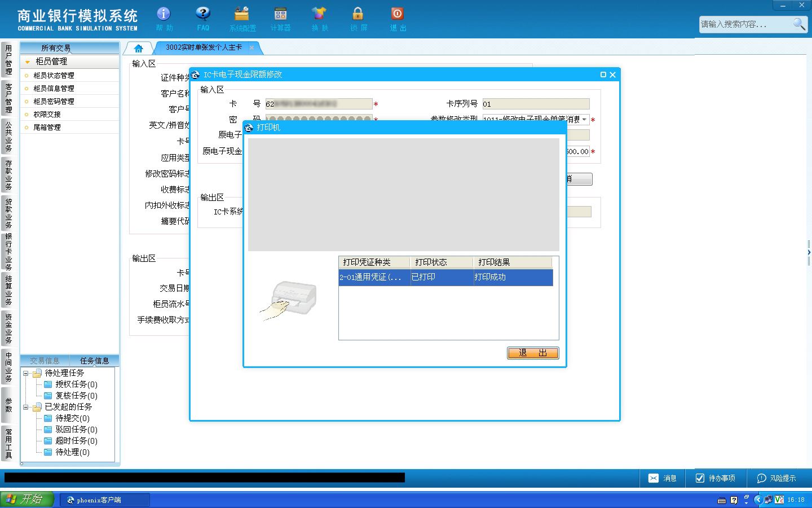Click the 锁屏 lock screen icon
Screen dimensions: 812x508
(x=358, y=19)
